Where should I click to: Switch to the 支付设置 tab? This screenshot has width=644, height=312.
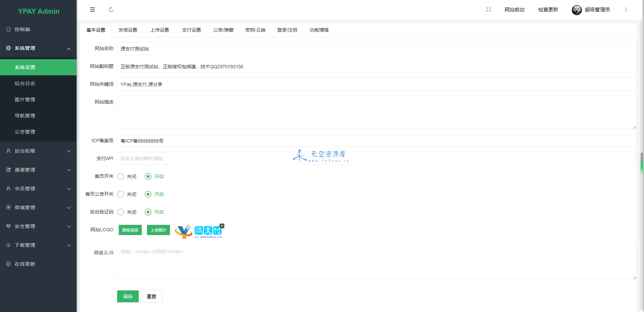(x=192, y=30)
